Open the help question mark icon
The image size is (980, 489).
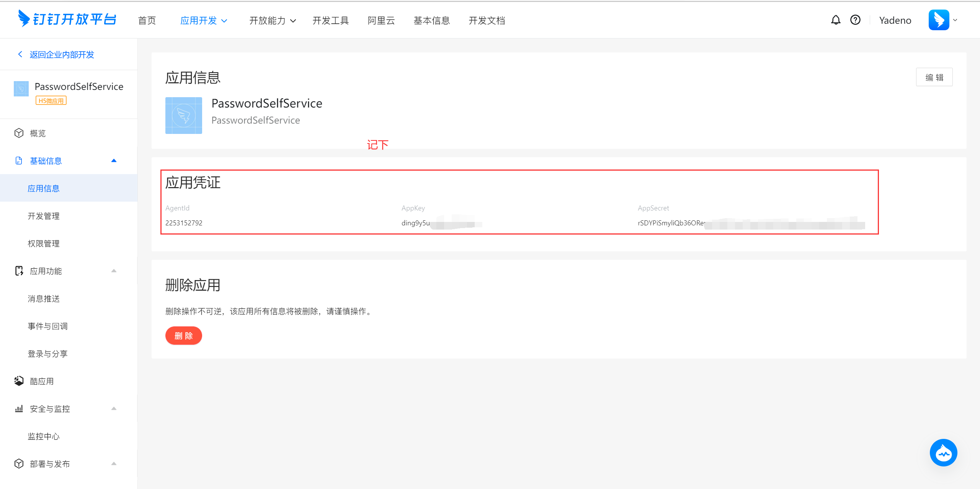(855, 20)
